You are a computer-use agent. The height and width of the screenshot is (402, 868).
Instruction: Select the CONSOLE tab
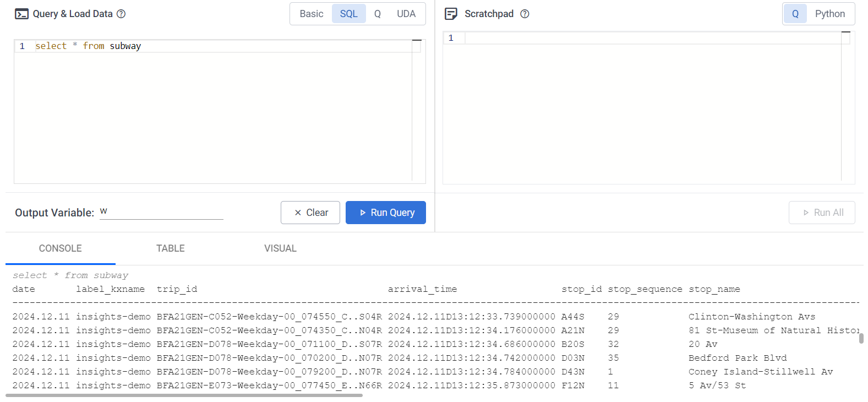pos(60,248)
